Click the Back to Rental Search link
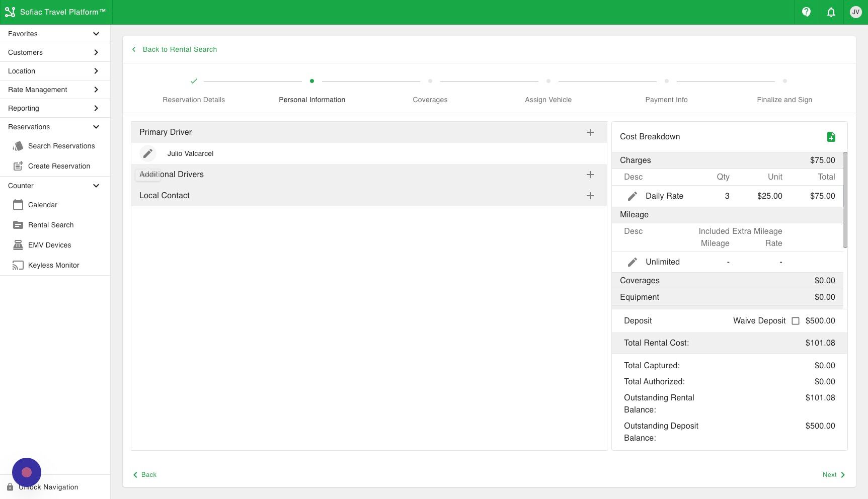The width and height of the screenshot is (868, 499). (174, 49)
